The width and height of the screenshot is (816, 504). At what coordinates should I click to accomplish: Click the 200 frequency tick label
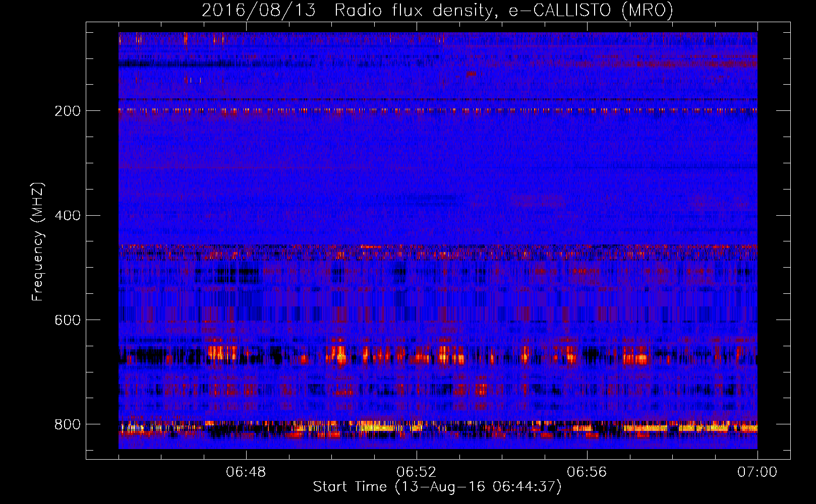tap(68, 111)
